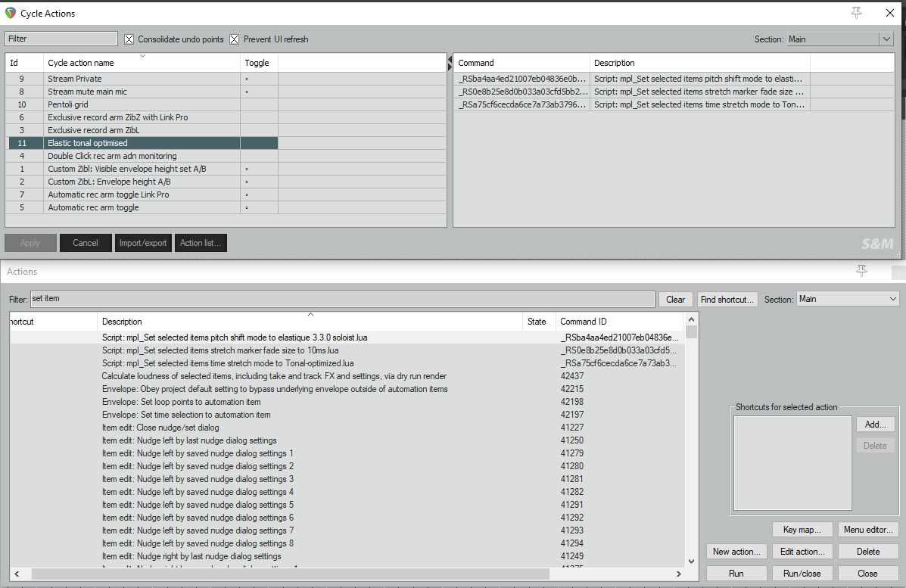
Task: Select time stretch mode to Ton... command row
Action: click(x=632, y=104)
